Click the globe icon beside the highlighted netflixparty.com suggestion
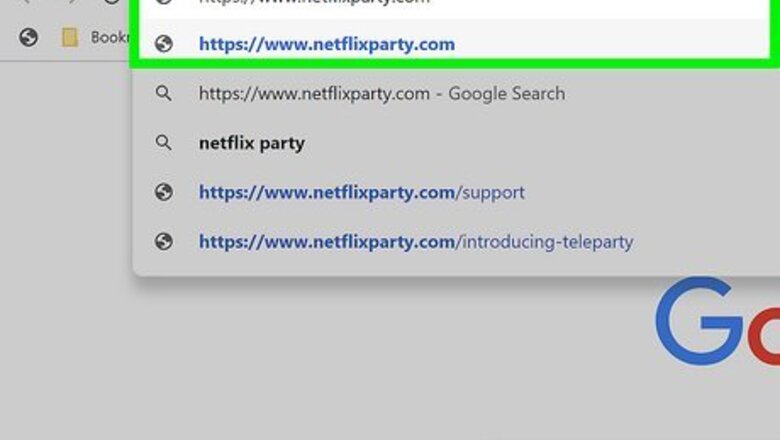This screenshot has width=780, height=440. 164,44
